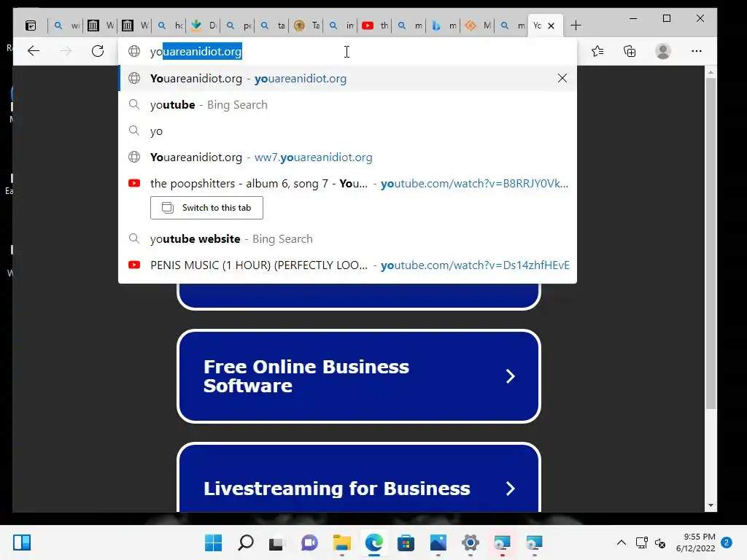Open the Collections icon in toolbar
The width and height of the screenshot is (747, 560).
[630, 51]
